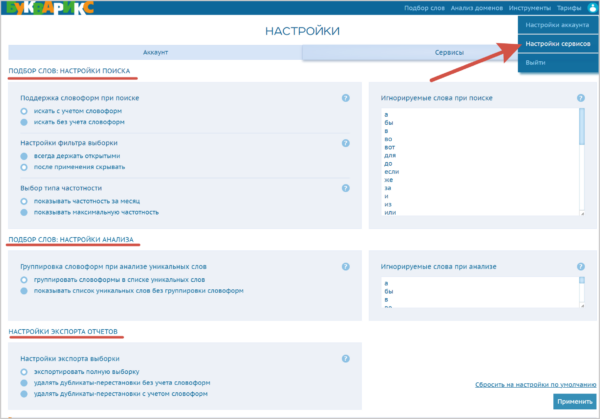
Task: Select 'искать с учетом словоформ'
Action: tap(24, 111)
